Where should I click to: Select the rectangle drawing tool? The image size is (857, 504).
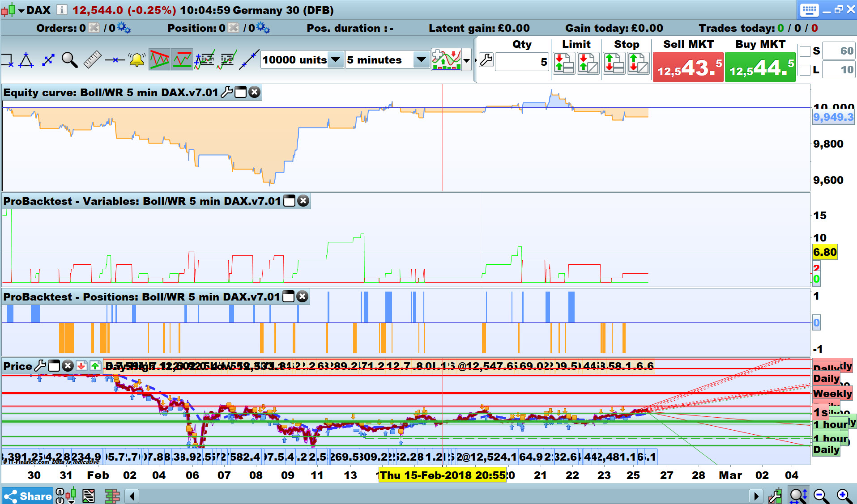7,60
